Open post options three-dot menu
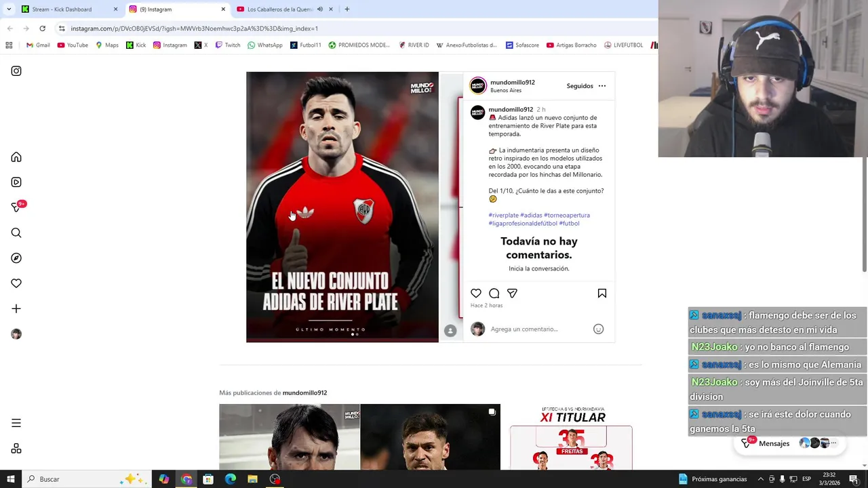The height and width of the screenshot is (488, 868). (x=602, y=86)
